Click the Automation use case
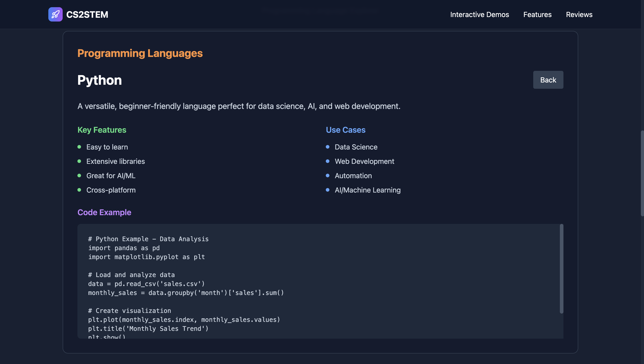This screenshot has width=644, height=364. (353, 176)
